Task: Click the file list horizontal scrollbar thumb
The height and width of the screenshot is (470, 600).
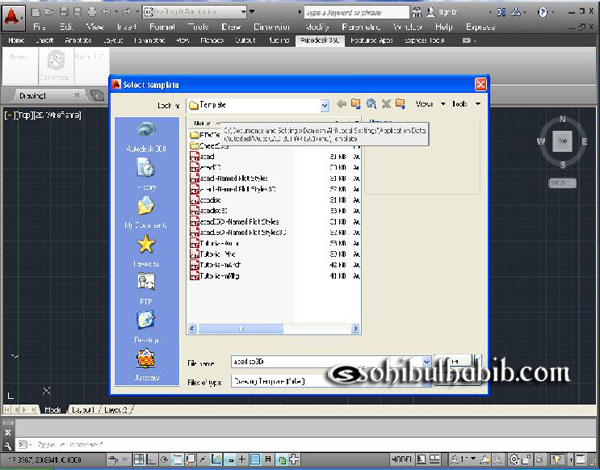Action: 241,328
